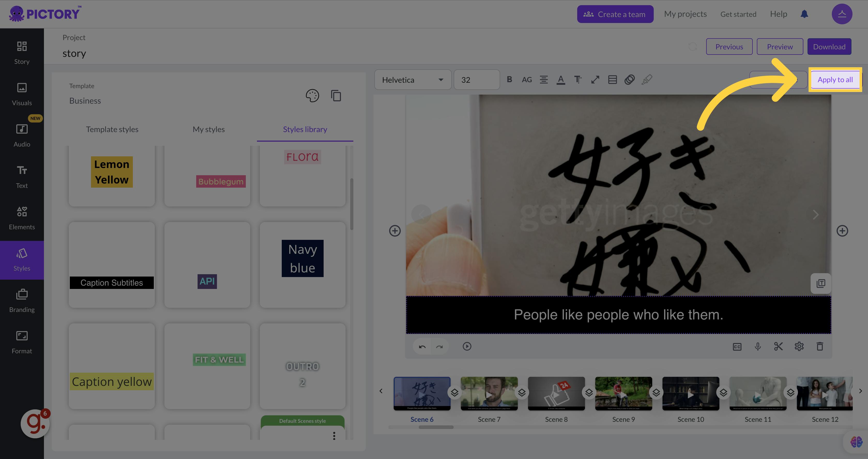
Task: Click the text animation icon
Action: [629, 80]
